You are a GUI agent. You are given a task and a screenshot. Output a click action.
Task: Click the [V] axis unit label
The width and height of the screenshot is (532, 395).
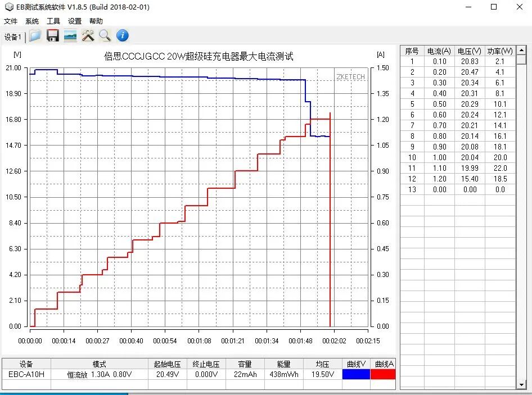[17, 55]
